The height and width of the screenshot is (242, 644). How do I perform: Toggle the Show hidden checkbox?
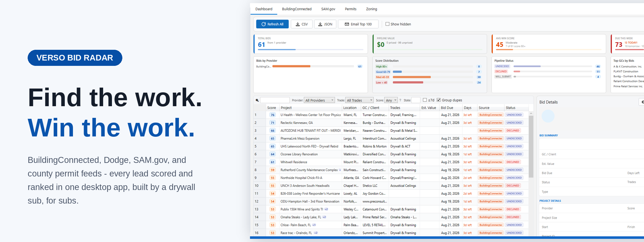tap(387, 24)
